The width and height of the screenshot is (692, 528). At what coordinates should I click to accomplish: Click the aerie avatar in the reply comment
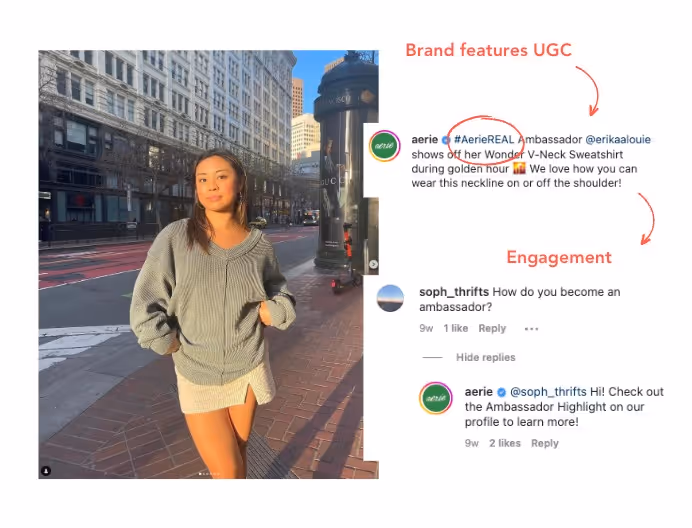click(x=436, y=398)
